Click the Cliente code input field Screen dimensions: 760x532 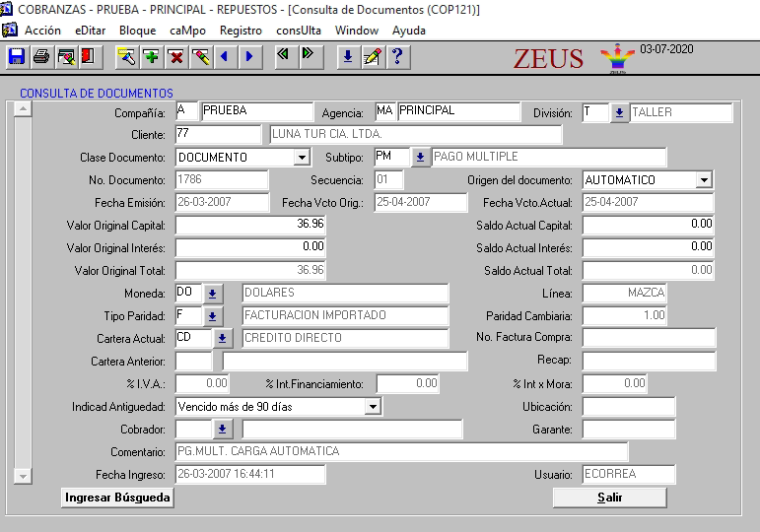pos(219,134)
